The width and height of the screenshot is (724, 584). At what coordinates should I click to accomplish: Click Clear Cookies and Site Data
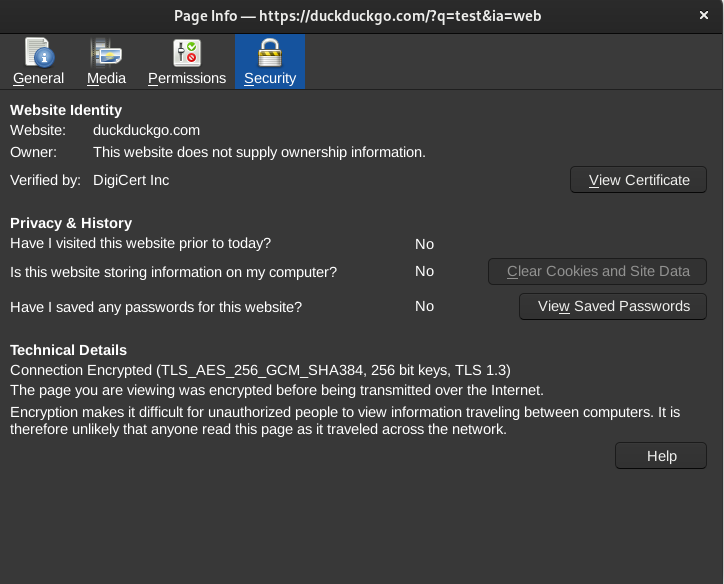597,271
